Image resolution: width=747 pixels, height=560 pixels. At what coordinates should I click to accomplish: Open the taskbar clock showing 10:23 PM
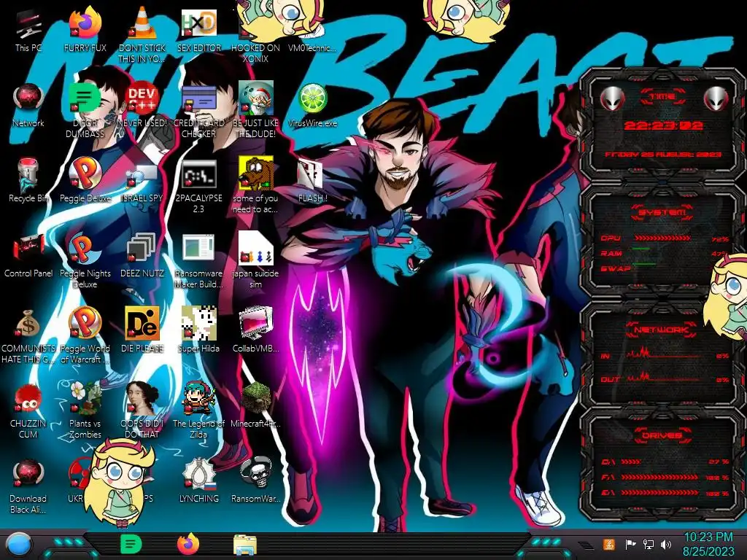(708, 544)
